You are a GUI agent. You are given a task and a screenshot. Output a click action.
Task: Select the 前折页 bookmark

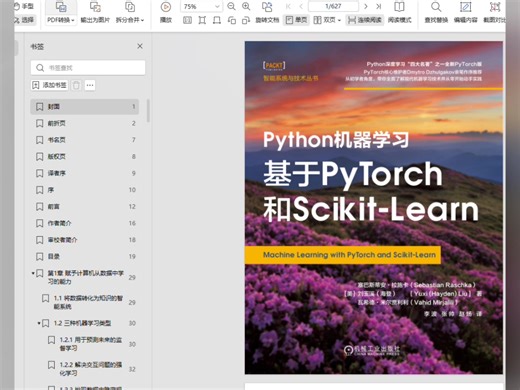point(85,123)
